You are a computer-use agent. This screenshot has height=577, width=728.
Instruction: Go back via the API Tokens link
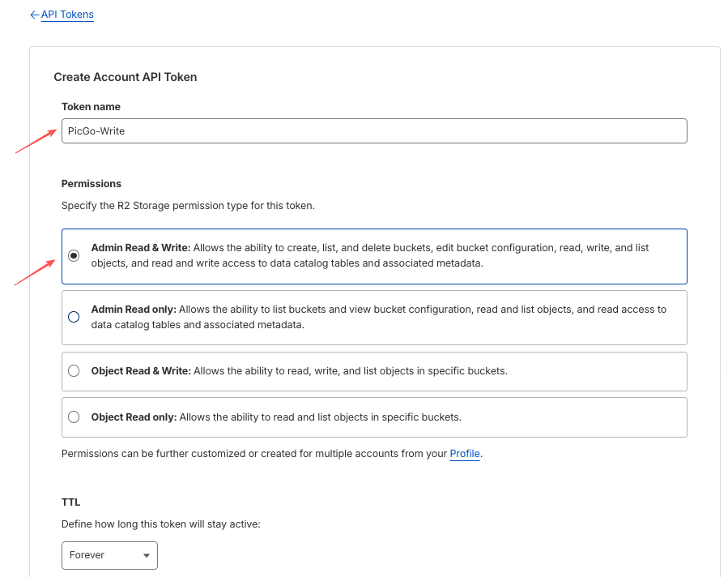(x=67, y=15)
